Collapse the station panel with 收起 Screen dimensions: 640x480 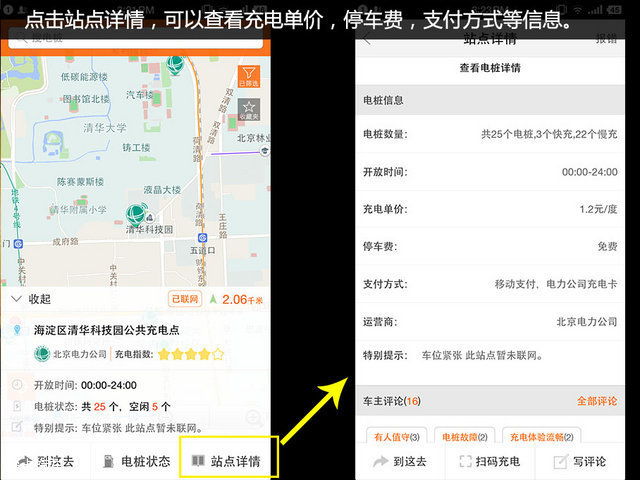click(31, 299)
